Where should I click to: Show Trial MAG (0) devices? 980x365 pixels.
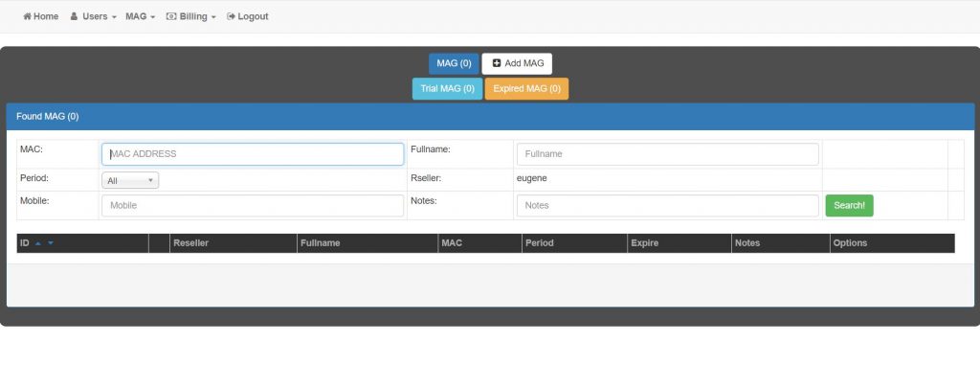447,88
